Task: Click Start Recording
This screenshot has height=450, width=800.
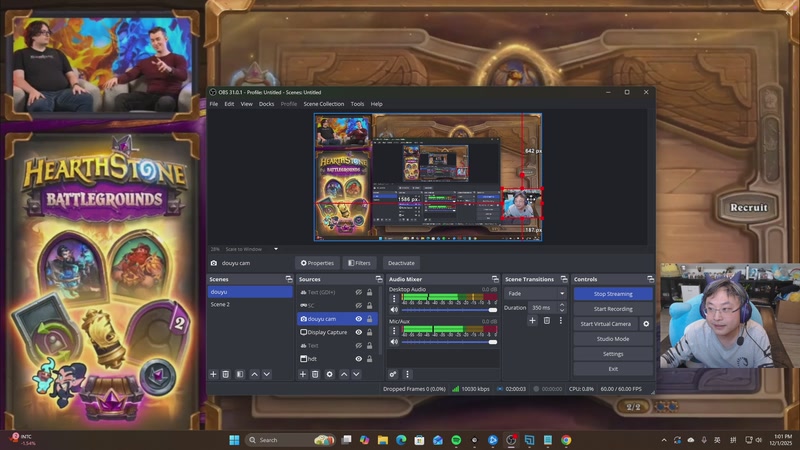Action: (x=613, y=309)
